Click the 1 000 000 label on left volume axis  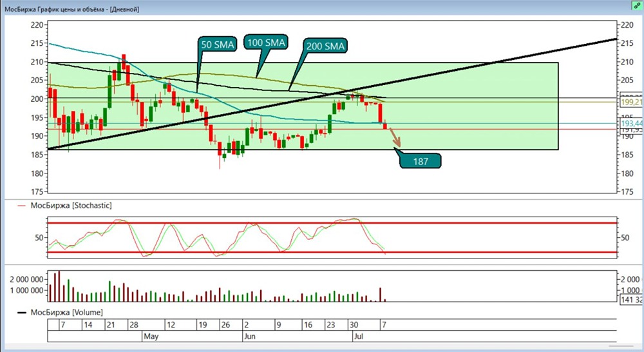(x=26, y=290)
